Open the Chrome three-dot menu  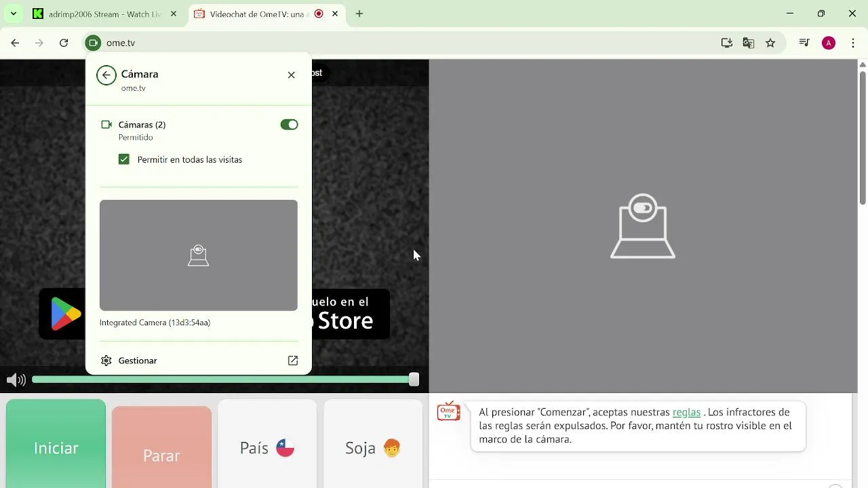pyautogui.click(x=853, y=43)
